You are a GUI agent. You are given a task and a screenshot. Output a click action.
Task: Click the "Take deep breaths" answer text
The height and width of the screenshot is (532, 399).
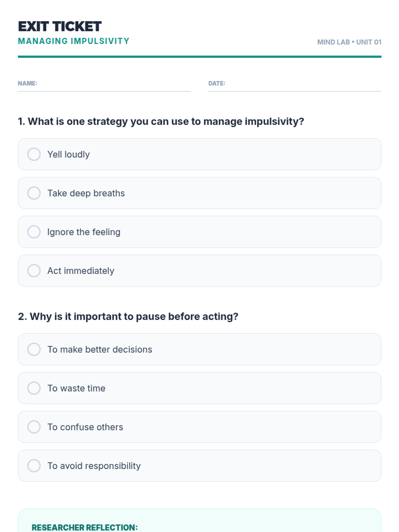[x=86, y=193]
